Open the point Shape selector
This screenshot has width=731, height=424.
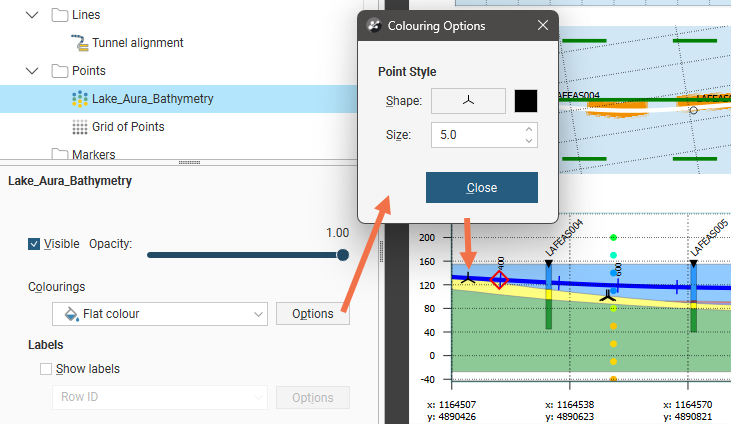coord(468,101)
